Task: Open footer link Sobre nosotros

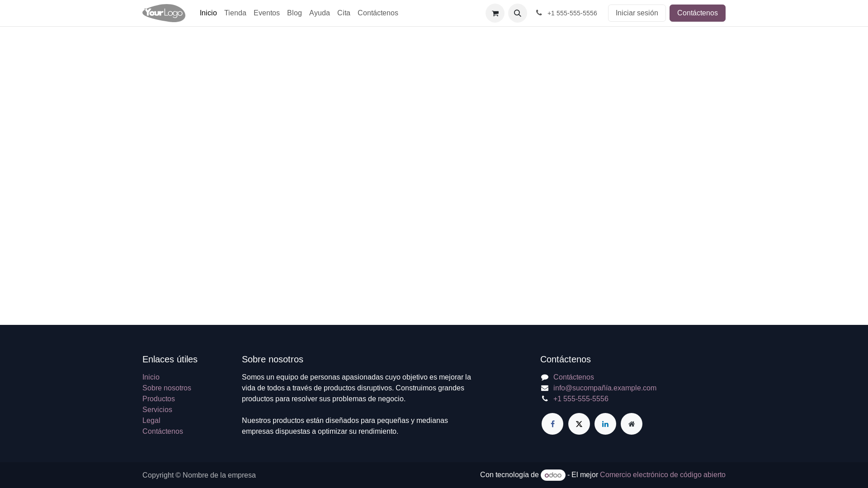Action: click(167, 388)
